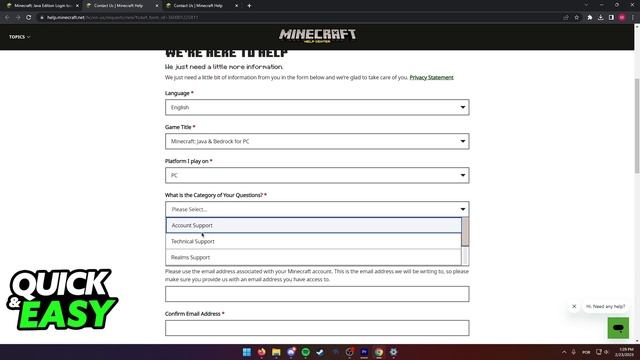Viewport: 640px width, 360px height.
Task: Select Realms Support option
Action: tap(313, 257)
